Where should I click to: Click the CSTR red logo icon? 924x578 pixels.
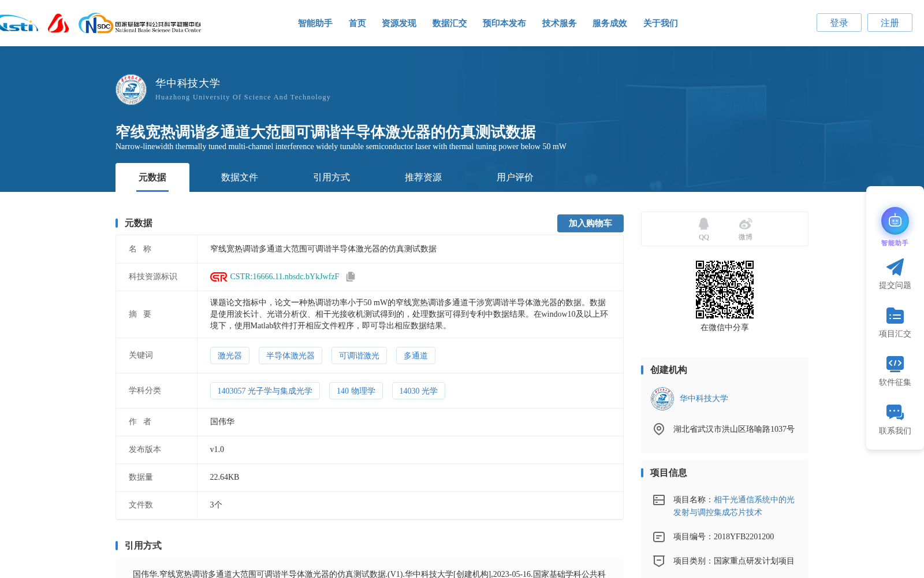tap(219, 277)
